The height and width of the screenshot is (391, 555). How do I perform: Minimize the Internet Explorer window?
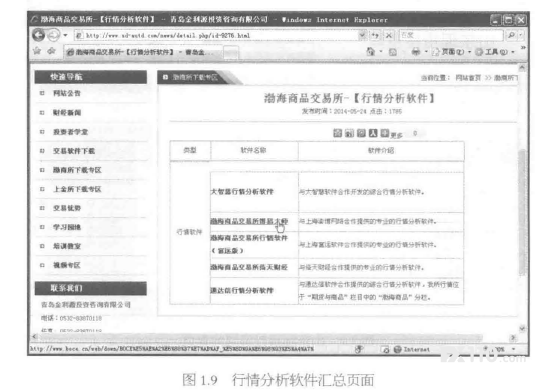(496, 20)
